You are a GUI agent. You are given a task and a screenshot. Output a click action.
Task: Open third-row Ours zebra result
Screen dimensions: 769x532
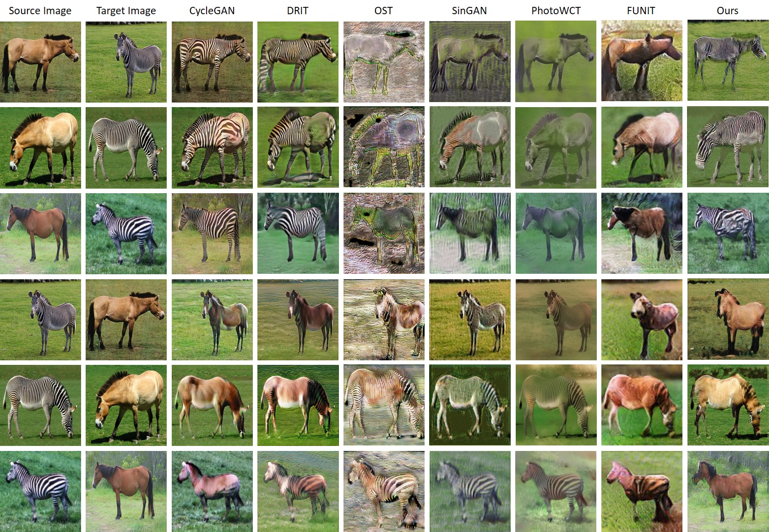click(x=728, y=233)
